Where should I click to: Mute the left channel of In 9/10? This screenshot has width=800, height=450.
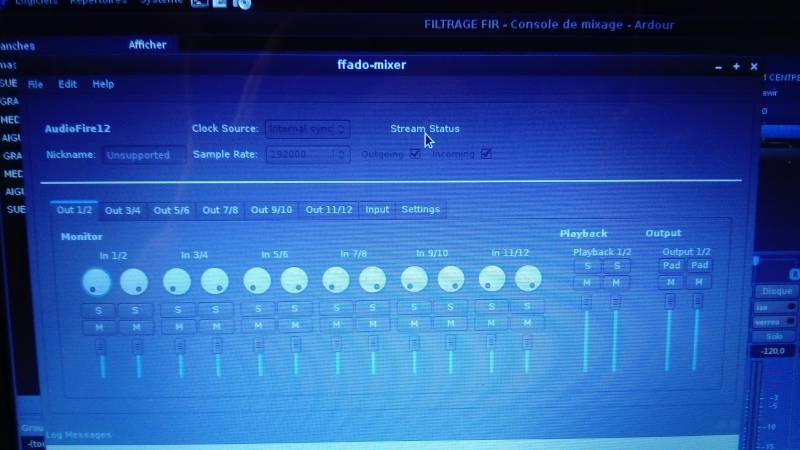[414, 323]
